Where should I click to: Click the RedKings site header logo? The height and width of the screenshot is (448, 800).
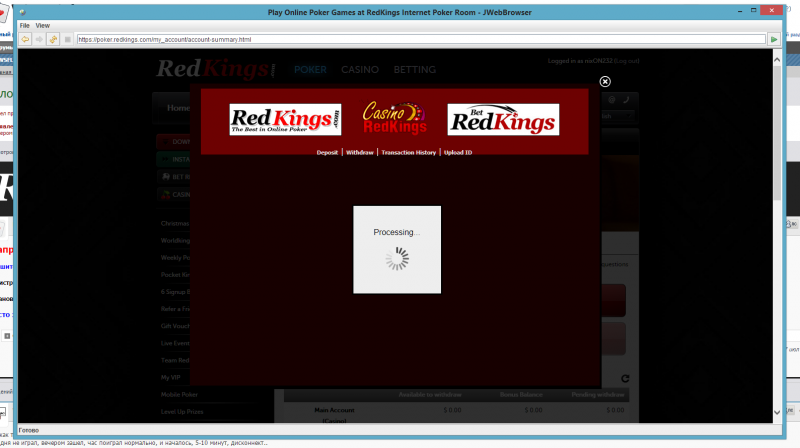coord(216,69)
